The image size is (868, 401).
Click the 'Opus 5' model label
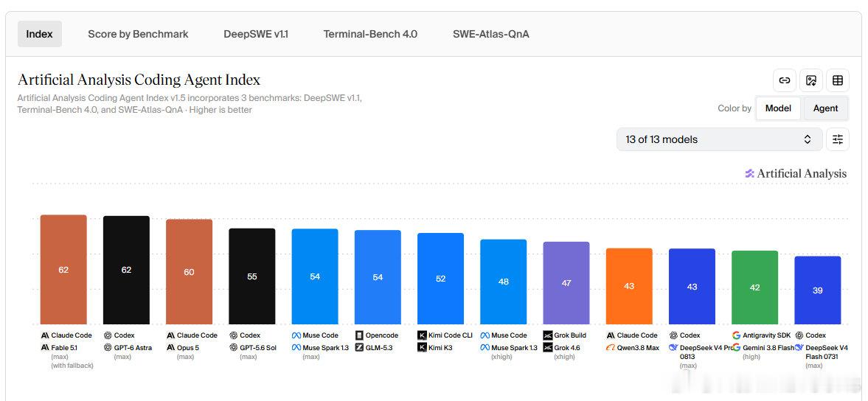pos(188,348)
